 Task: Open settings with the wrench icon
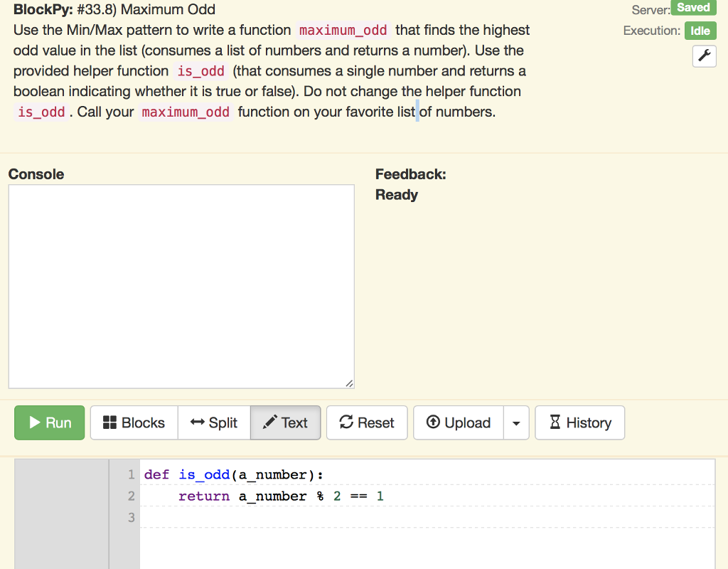(704, 56)
